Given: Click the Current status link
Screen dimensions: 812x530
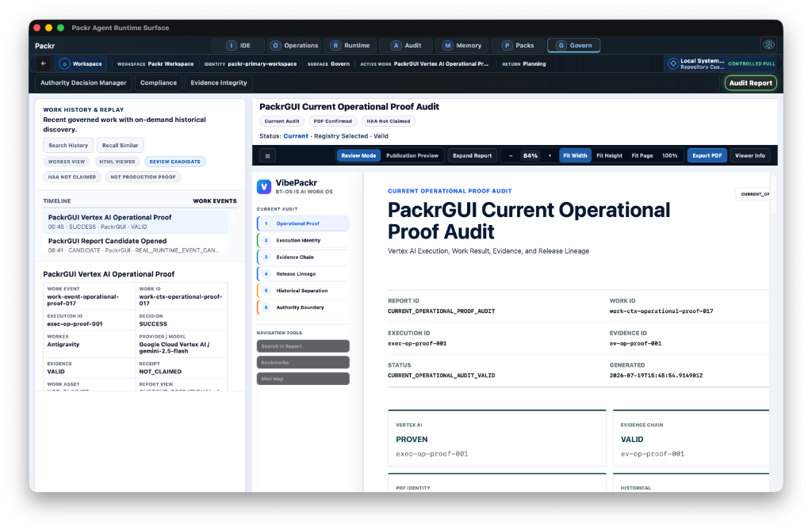Looking at the screenshot, I should point(296,136).
